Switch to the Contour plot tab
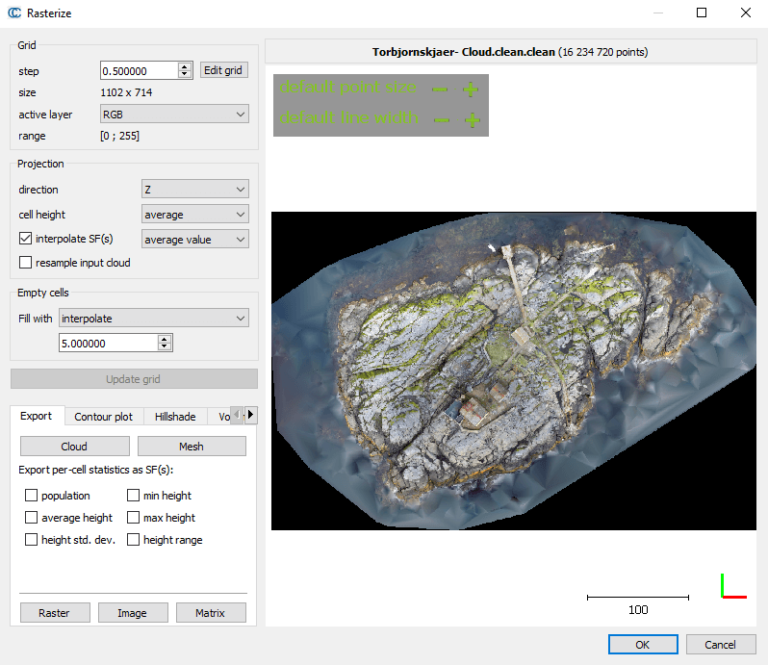Image resolution: width=768 pixels, height=665 pixels. [103, 416]
